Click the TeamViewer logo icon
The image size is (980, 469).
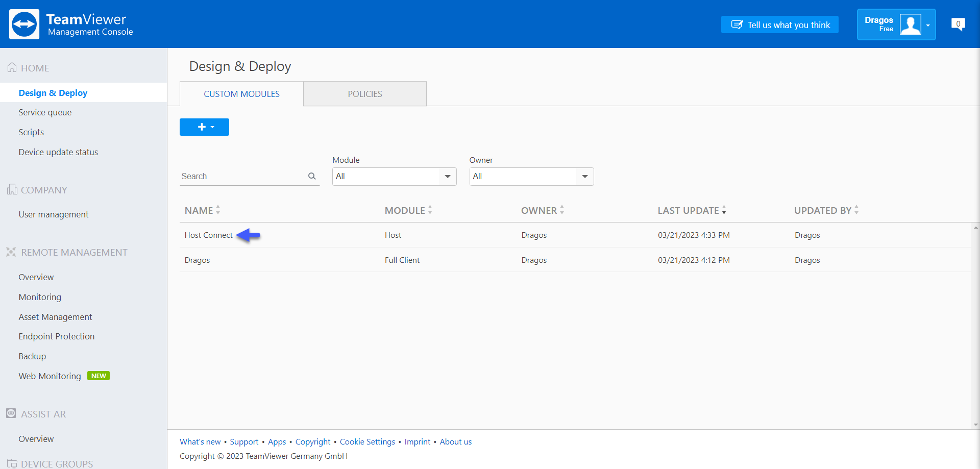pyautogui.click(x=24, y=24)
